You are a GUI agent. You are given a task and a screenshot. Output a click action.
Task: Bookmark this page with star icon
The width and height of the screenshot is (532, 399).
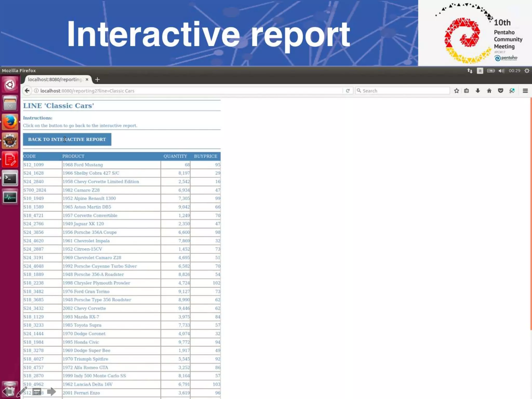[x=456, y=91]
